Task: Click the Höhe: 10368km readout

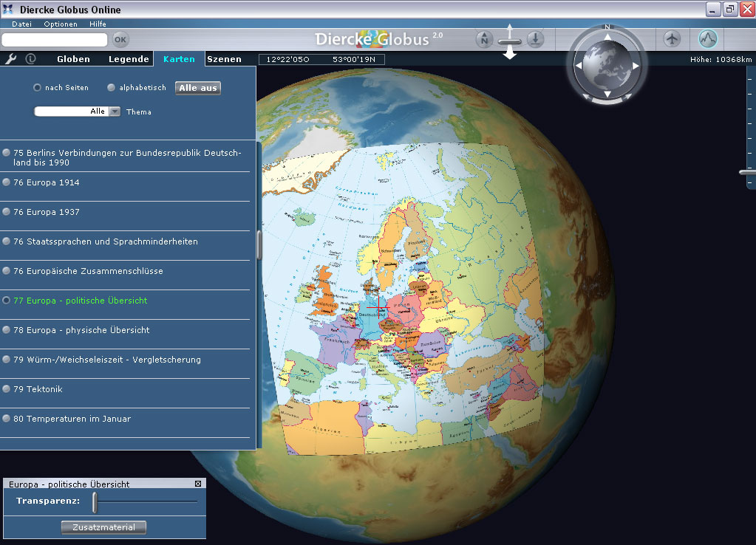Action: click(x=721, y=59)
